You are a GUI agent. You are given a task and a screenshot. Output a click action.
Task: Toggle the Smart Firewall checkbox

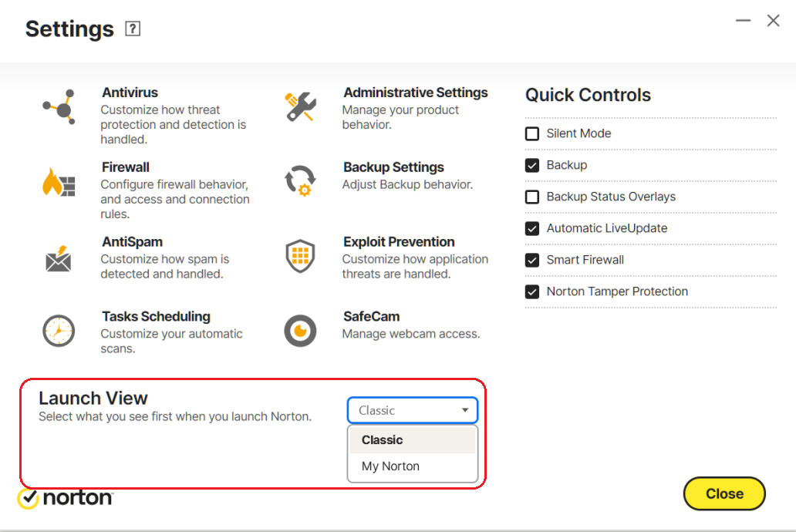click(x=532, y=261)
